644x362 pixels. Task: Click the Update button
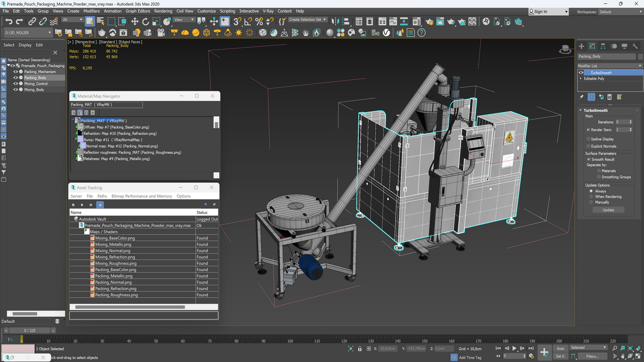pos(608,210)
